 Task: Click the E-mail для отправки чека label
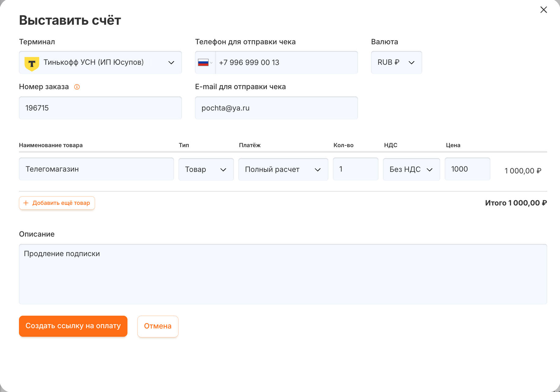[x=240, y=87]
